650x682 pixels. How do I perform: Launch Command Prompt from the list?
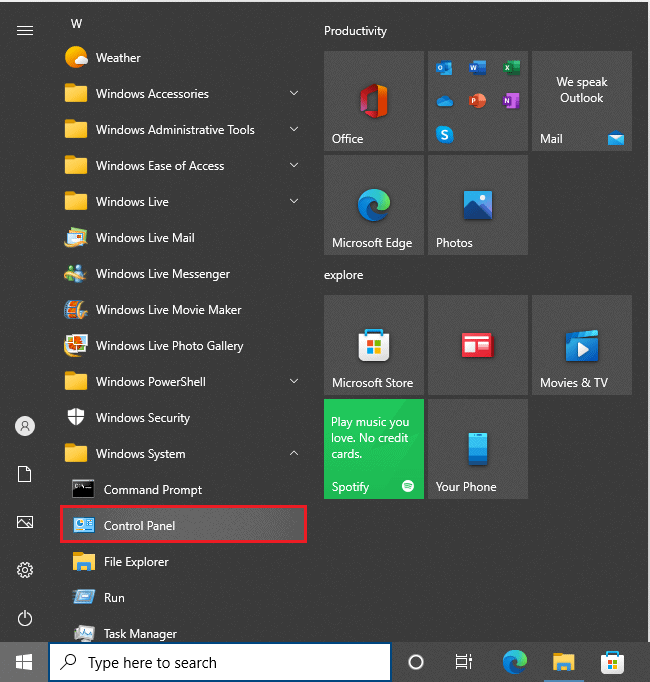tap(152, 490)
